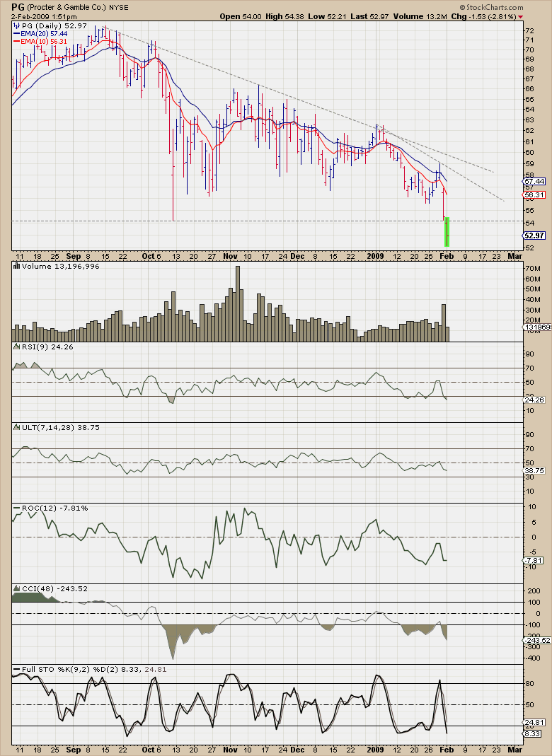Click the volume bars icon next to Volume

click(x=17, y=266)
